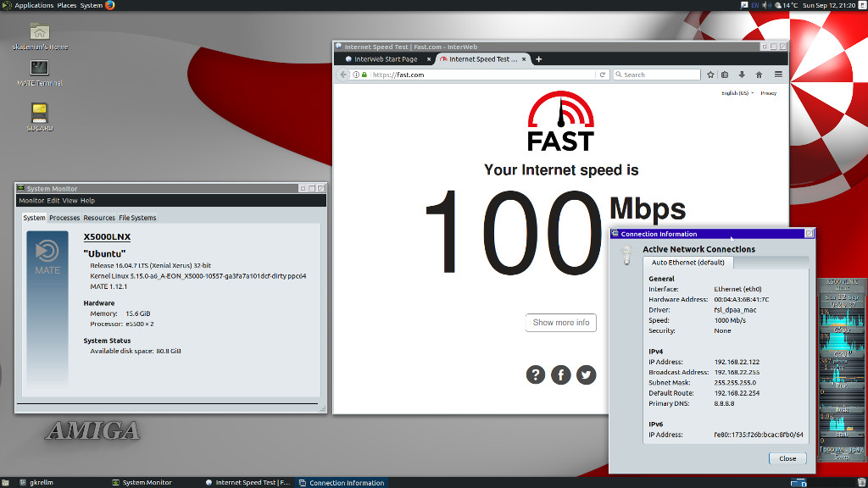868x488 pixels.
Task: Close the InterWeb Start Page tab
Action: 428,59
